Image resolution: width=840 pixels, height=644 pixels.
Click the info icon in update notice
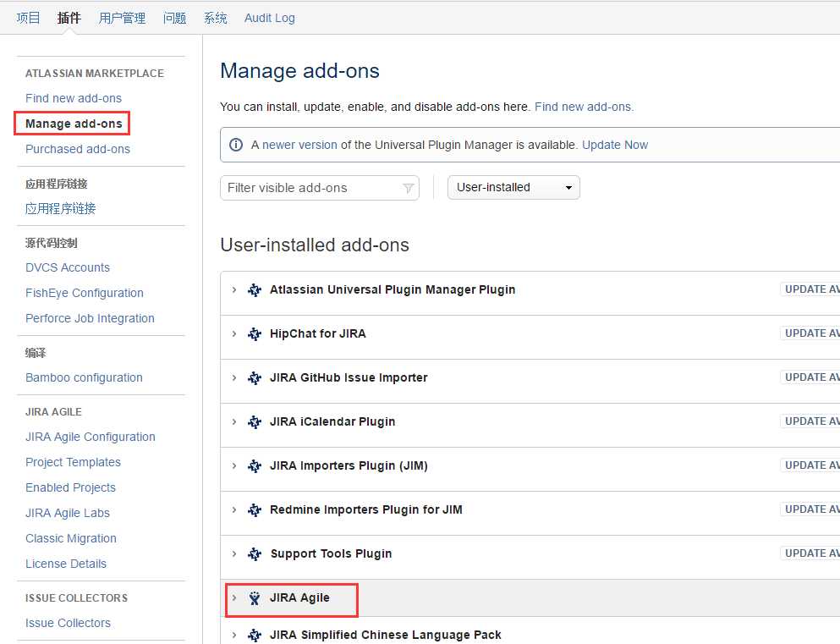pos(236,145)
